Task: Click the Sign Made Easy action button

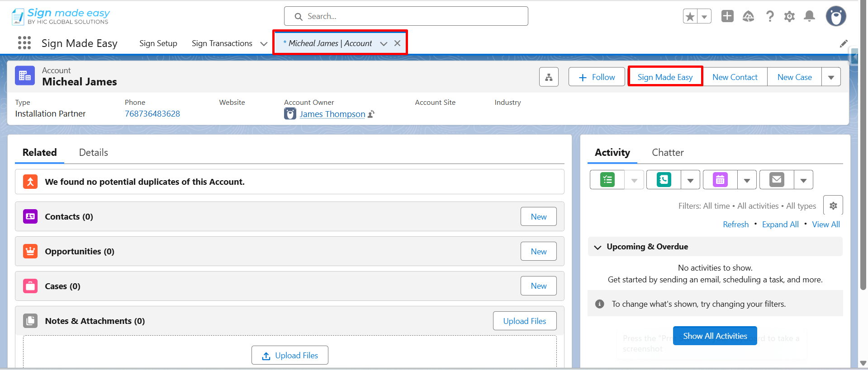Action: click(665, 77)
